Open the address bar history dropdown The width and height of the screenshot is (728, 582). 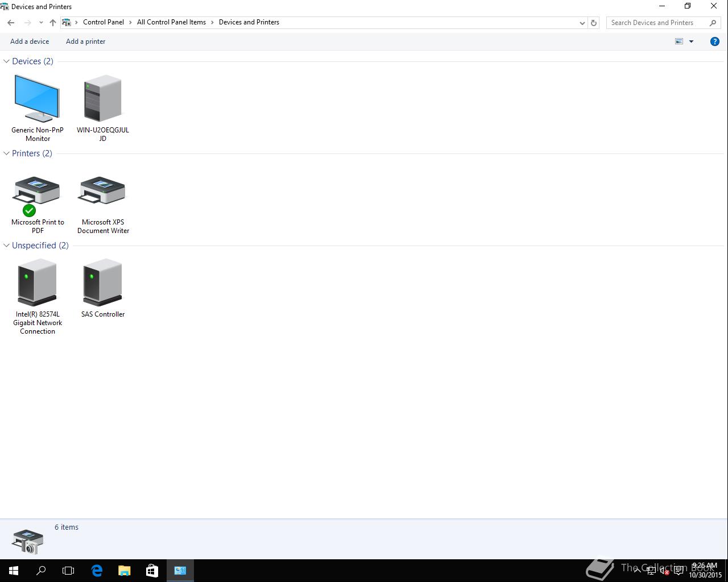click(582, 23)
